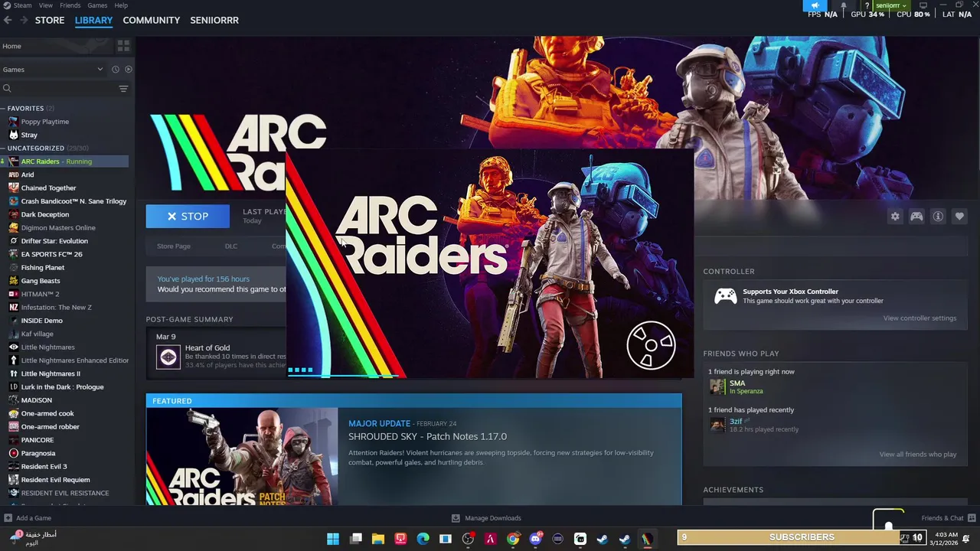980x551 pixels.
Task: Open ARC Raiders taskbar icon
Action: 647,540
